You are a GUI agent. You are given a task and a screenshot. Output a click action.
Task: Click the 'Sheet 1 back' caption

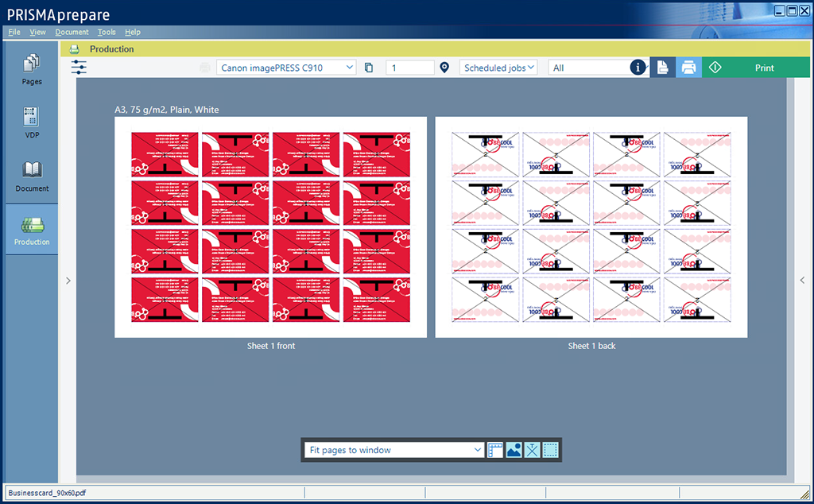tap(591, 346)
